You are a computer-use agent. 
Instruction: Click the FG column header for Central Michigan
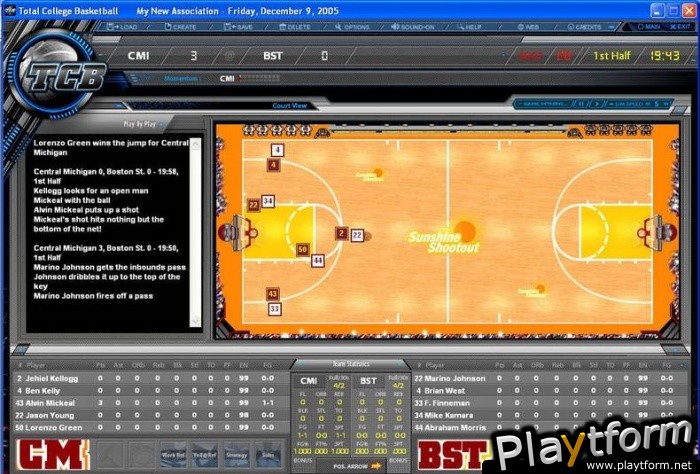point(267,366)
